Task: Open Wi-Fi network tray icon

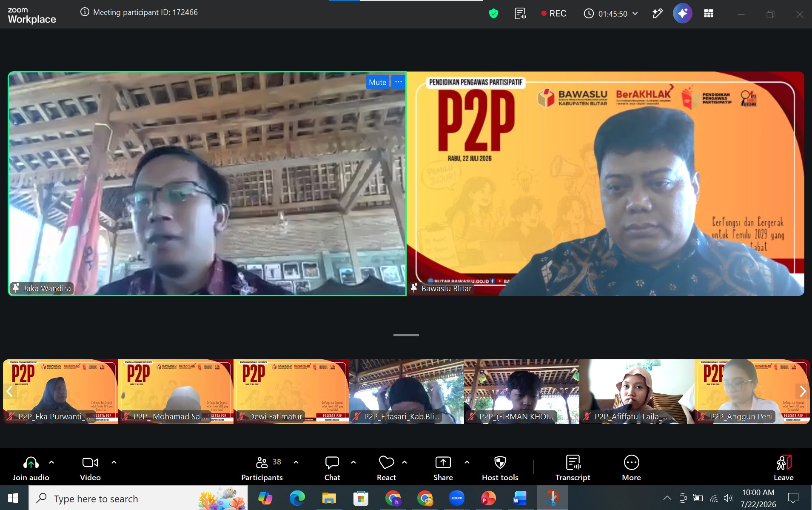Action: [714, 498]
